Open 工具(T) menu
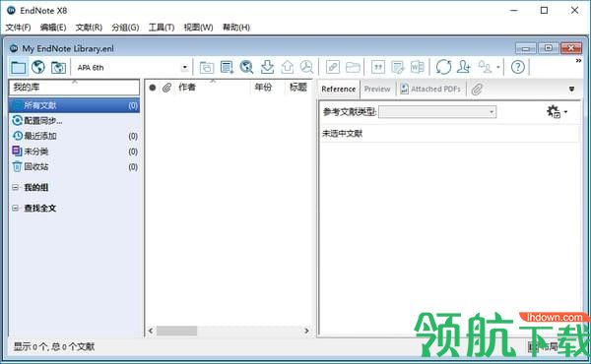The image size is (591, 364). click(x=162, y=28)
